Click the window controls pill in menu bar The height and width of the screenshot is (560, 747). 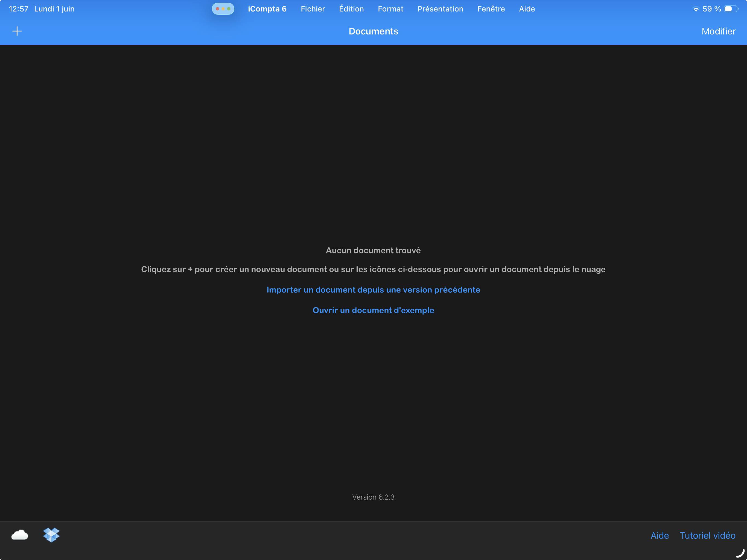click(x=223, y=9)
